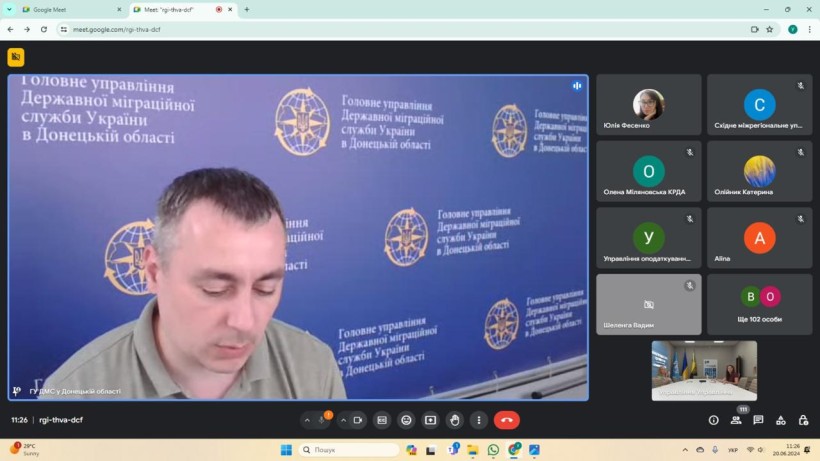Screen dimensions: 820x461
Task: Click camera permission icon in address bar
Action: coord(755,29)
